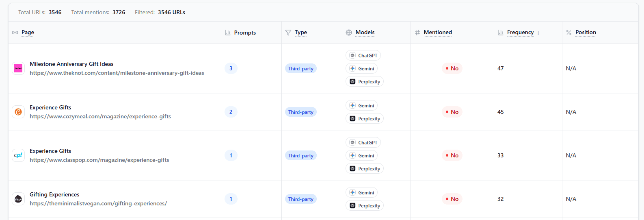Click prompts badge 1 in Gifting Experiences row
This screenshot has height=220, width=644.
point(231,199)
